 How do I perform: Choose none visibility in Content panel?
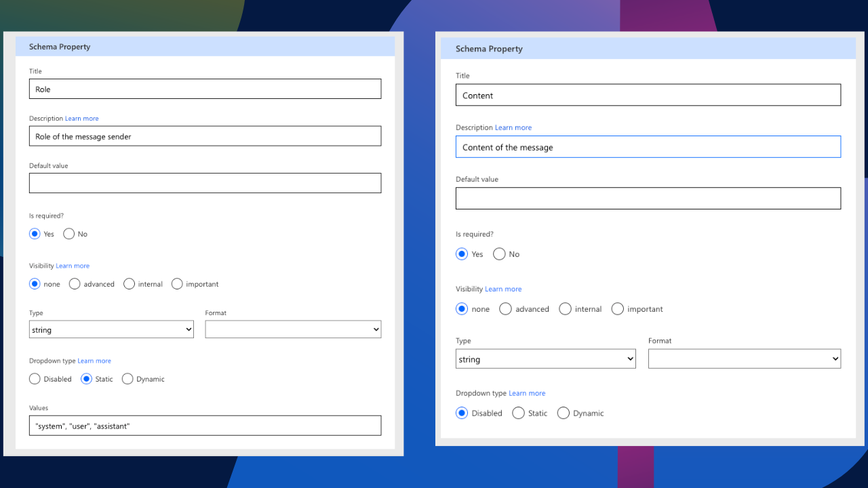coord(462,309)
